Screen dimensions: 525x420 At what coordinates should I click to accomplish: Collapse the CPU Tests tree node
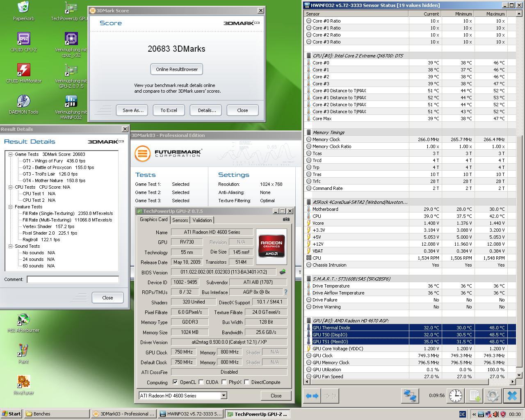pyautogui.click(x=10, y=187)
